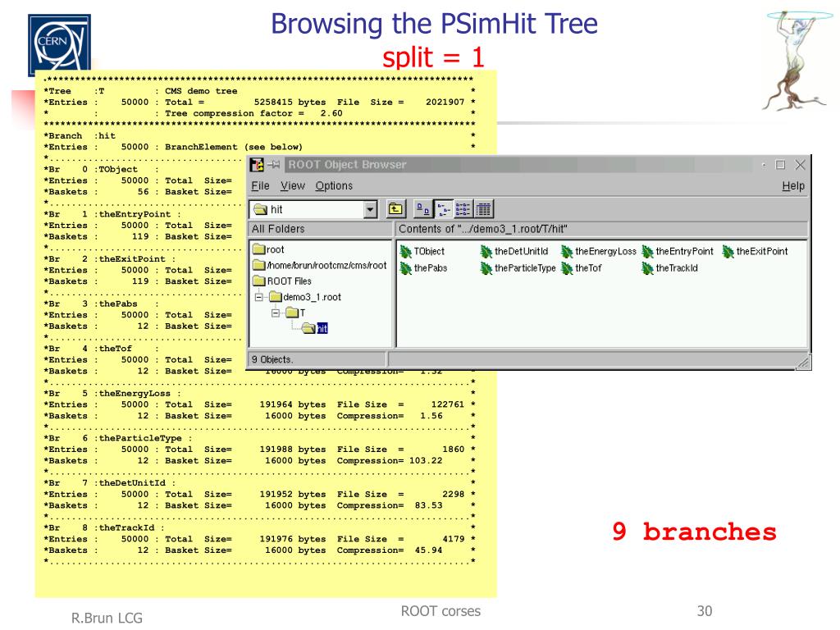
Task: Click the window resize grip corner
Action: point(802,363)
